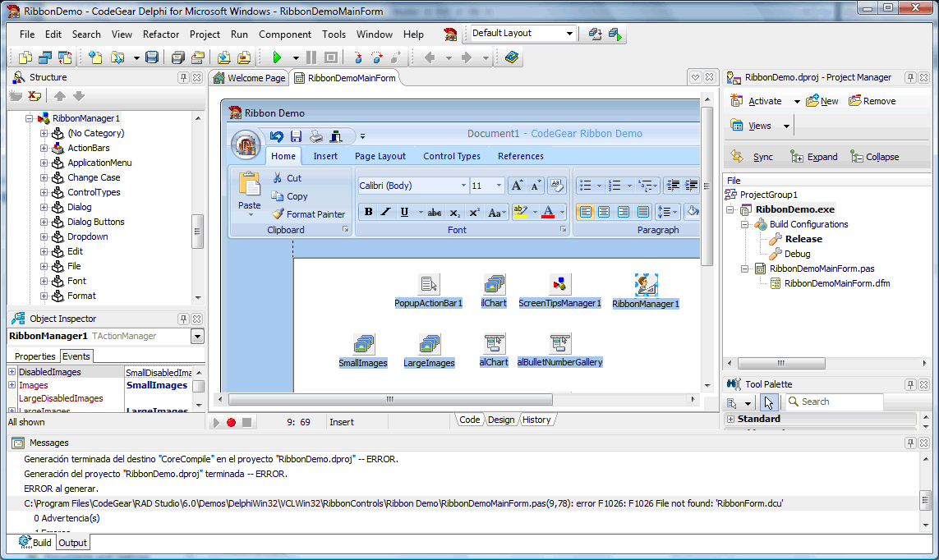Toggle Underline formatting in the Font group

(x=404, y=212)
